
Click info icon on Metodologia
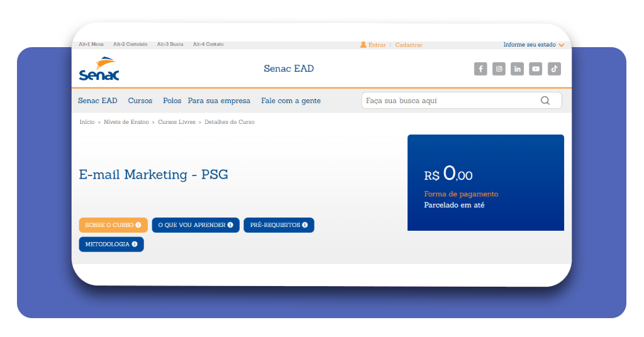click(135, 244)
